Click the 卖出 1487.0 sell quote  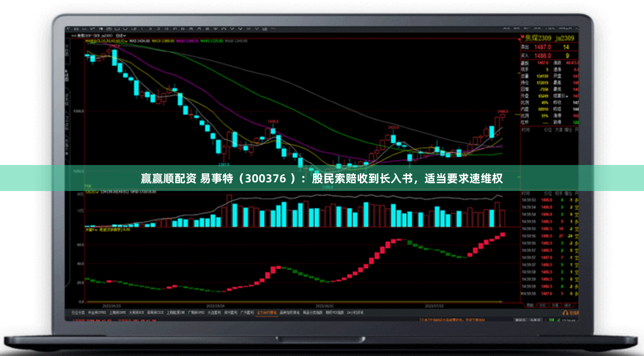click(546, 46)
